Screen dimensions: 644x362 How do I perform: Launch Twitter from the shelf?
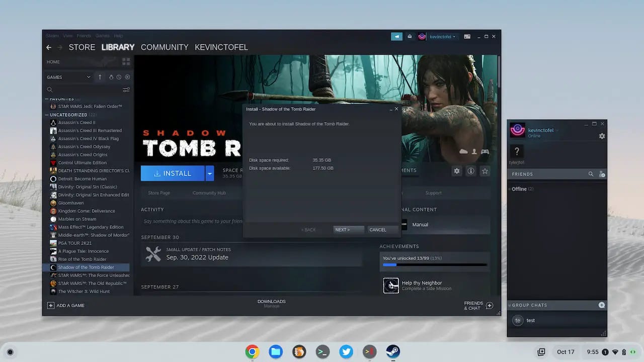[x=346, y=352]
